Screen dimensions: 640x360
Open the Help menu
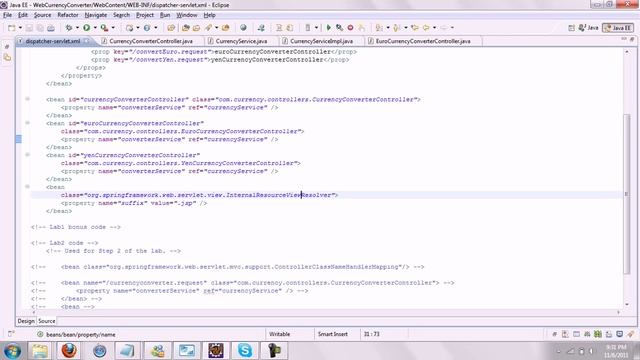[x=209, y=15]
